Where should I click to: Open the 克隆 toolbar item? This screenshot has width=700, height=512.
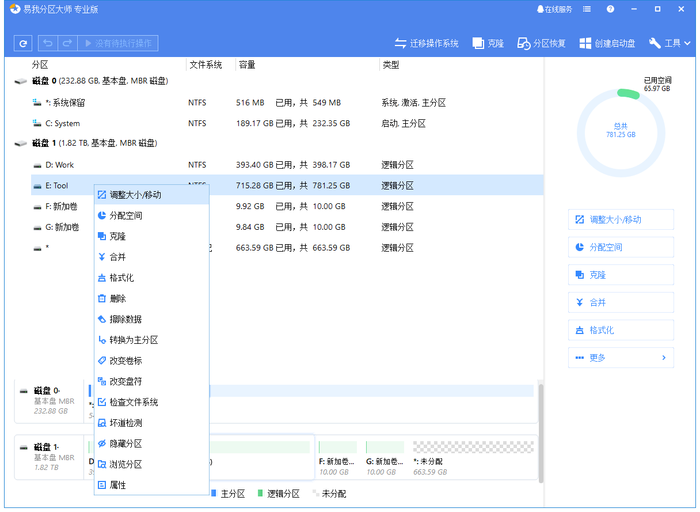[488, 43]
